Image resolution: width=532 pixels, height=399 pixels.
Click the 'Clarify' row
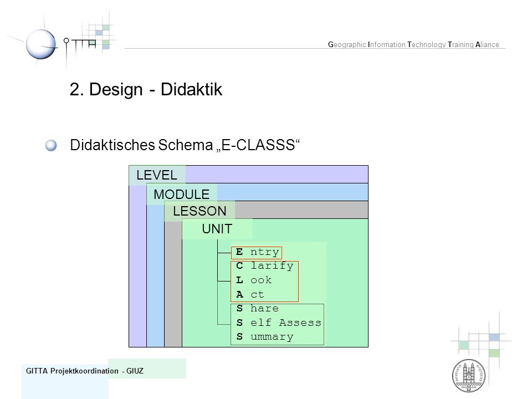(265, 266)
